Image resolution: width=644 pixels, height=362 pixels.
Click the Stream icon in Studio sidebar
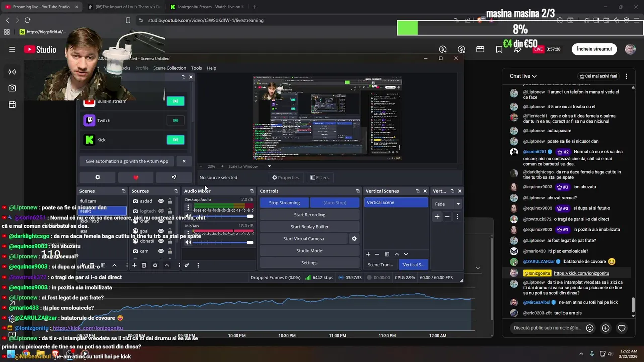(12, 72)
